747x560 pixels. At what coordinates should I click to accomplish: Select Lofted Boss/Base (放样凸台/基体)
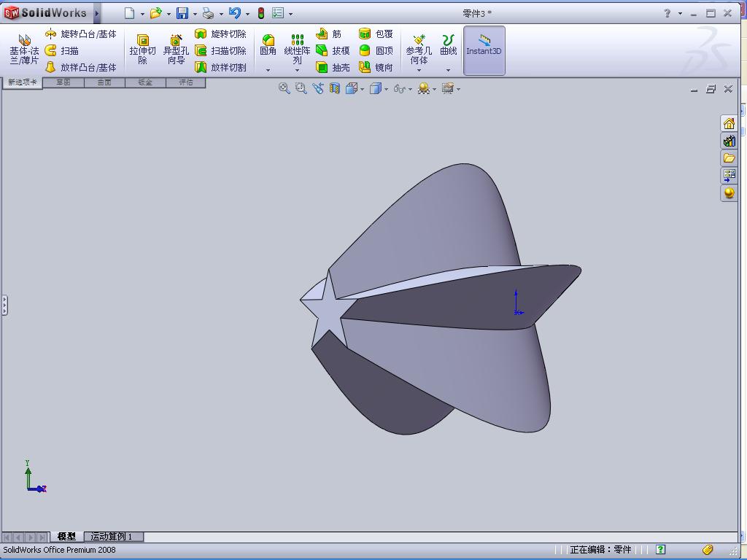click(80, 67)
